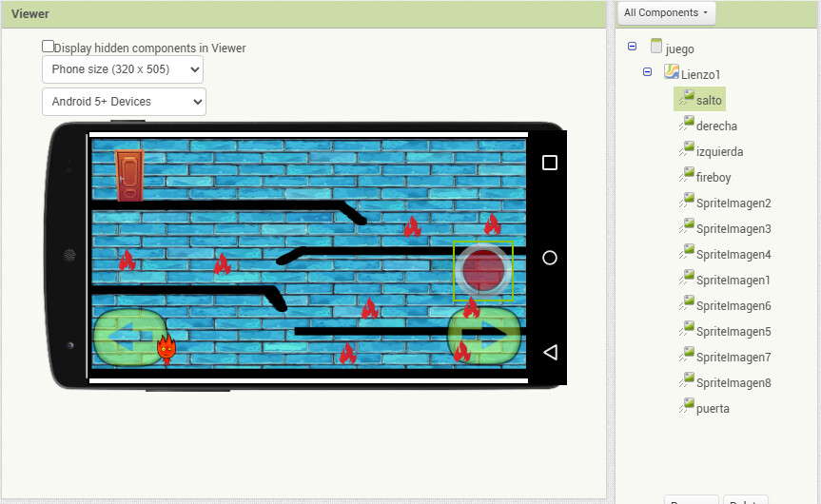The image size is (821, 504).
Task: Click the Android circle home button
Action: 550,258
